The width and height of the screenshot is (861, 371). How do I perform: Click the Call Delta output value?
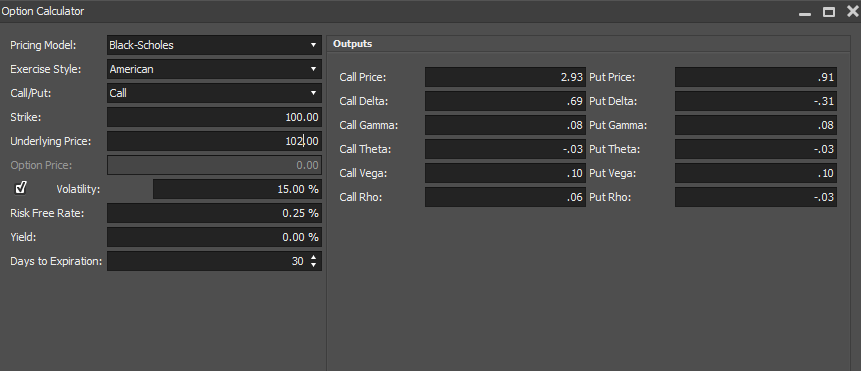click(x=505, y=102)
